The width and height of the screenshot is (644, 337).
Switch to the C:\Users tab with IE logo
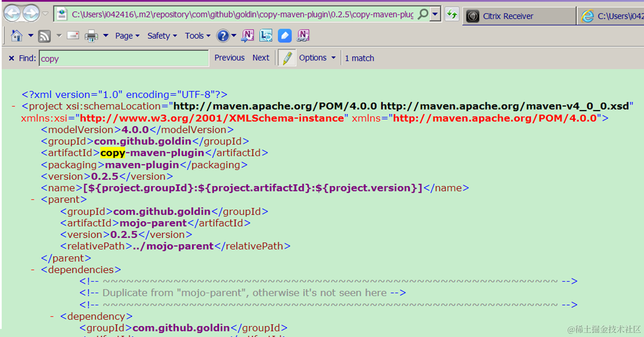click(611, 16)
